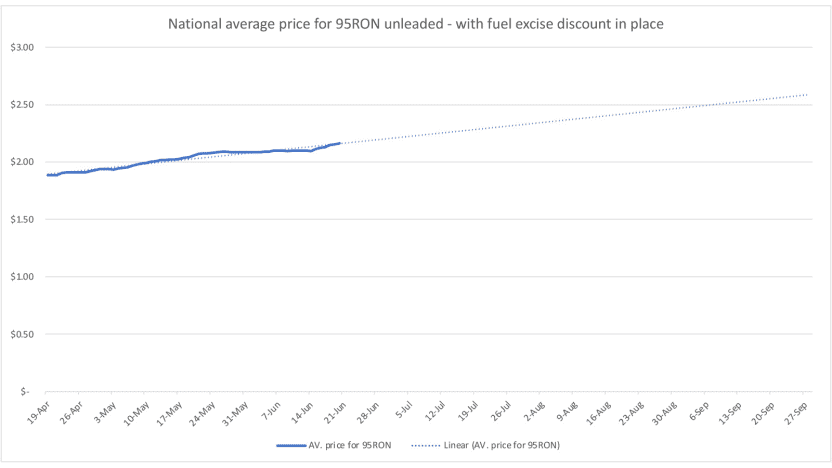Screen dimensions: 832x468
Task: Click the 27-Sep date label
Action: pyautogui.click(x=796, y=412)
